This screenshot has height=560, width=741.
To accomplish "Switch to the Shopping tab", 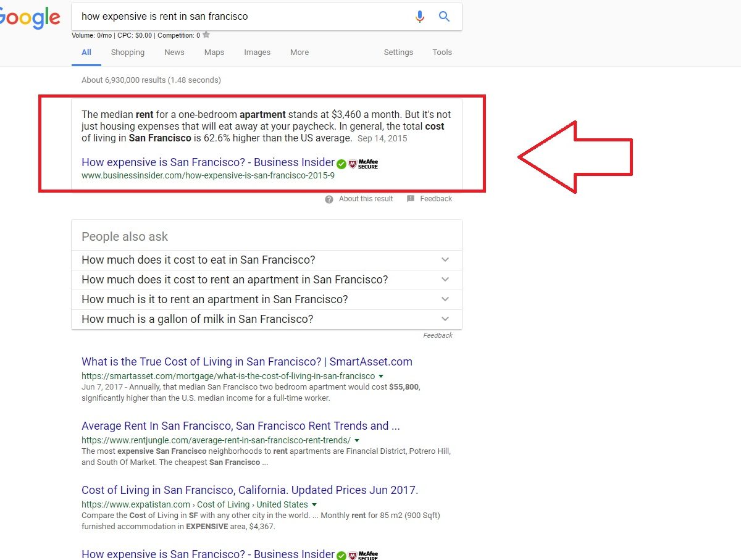I will pos(128,52).
